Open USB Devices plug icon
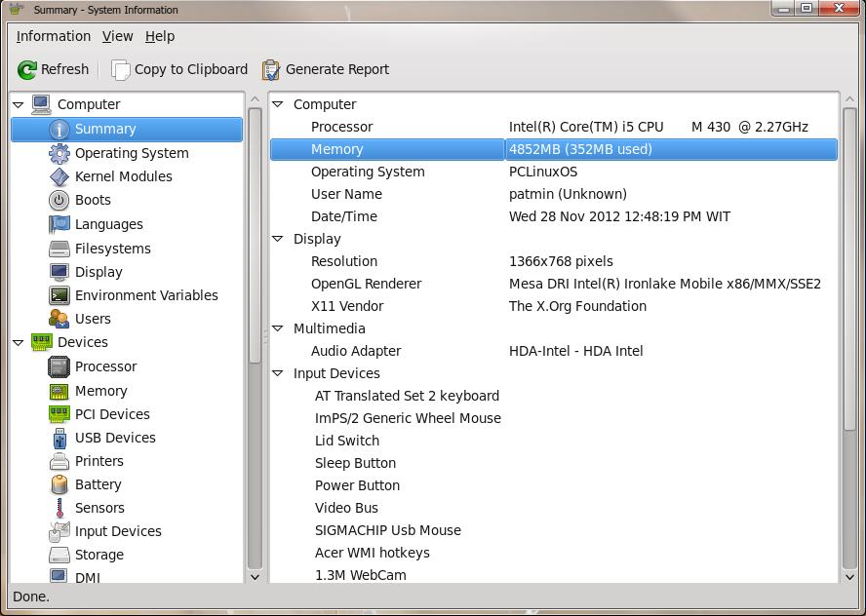Screen dimensions: 866x616 coord(59,438)
